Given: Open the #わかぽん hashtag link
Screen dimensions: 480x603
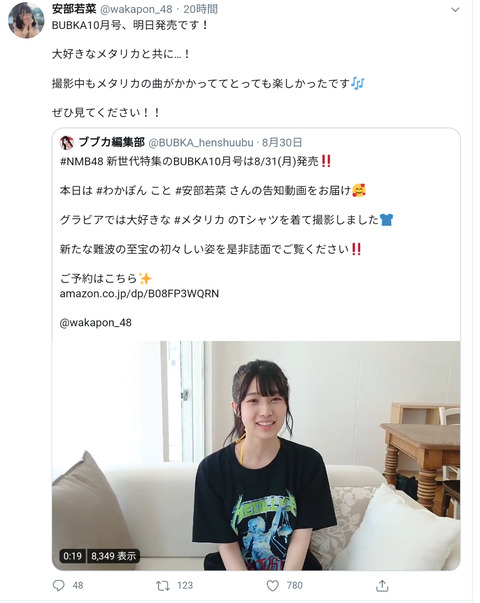Looking at the screenshot, I should click(x=122, y=190).
